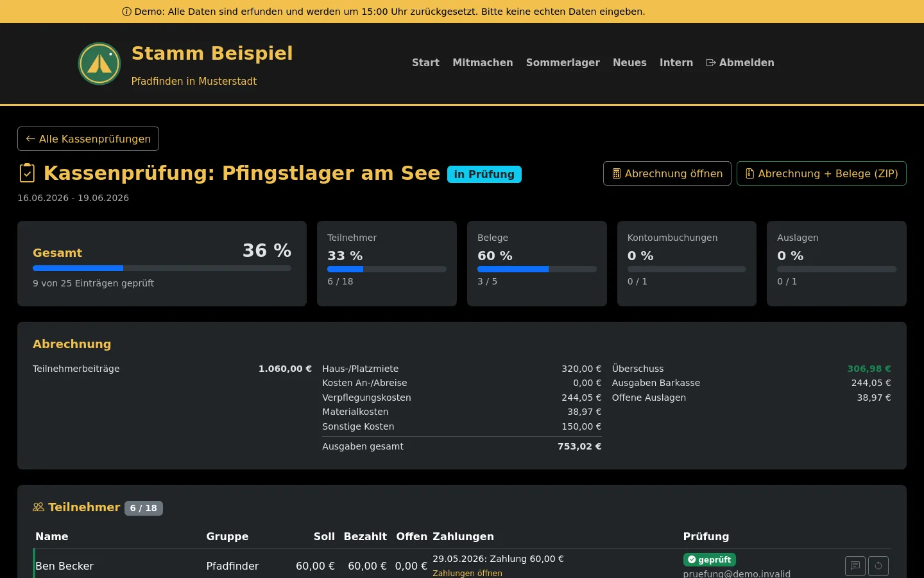The height and width of the screenshot is (578, 924).
Task: Click the 'Zahlungen' column header
Action: 463,536
